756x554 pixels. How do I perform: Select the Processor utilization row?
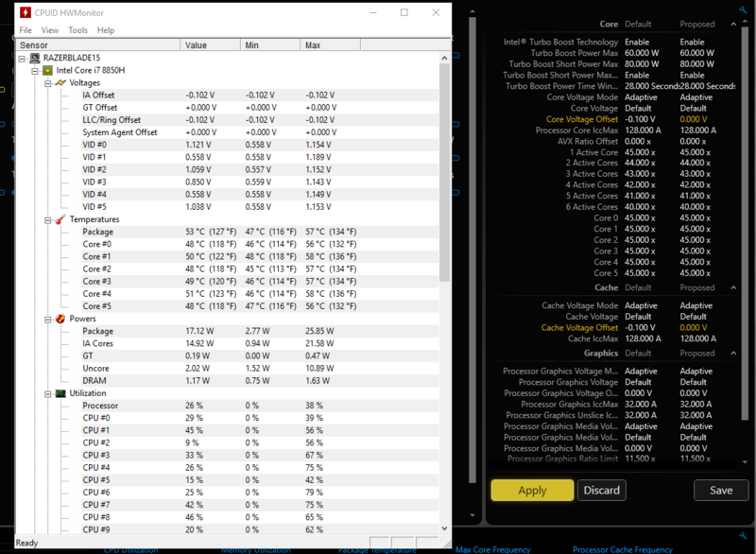point(260,406)
